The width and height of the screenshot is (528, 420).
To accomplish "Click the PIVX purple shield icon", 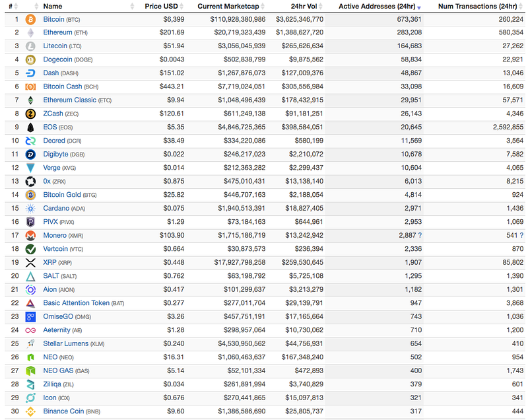I will tap(30, 223).
